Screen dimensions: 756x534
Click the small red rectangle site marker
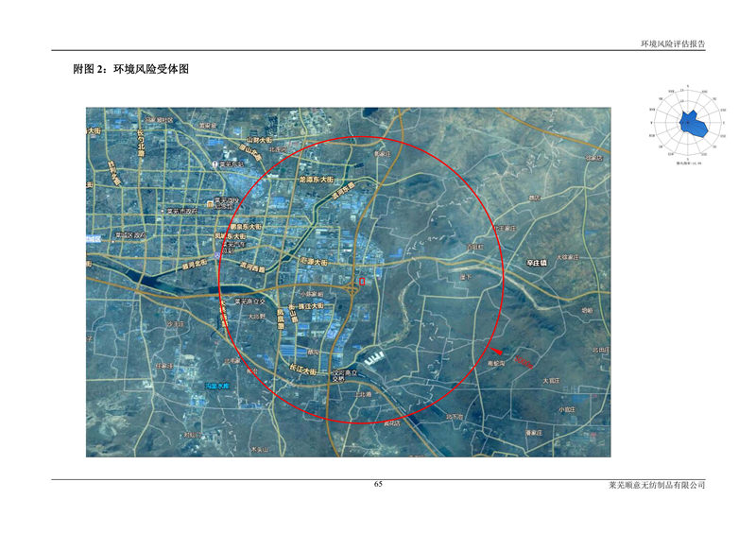coord(363,281)
